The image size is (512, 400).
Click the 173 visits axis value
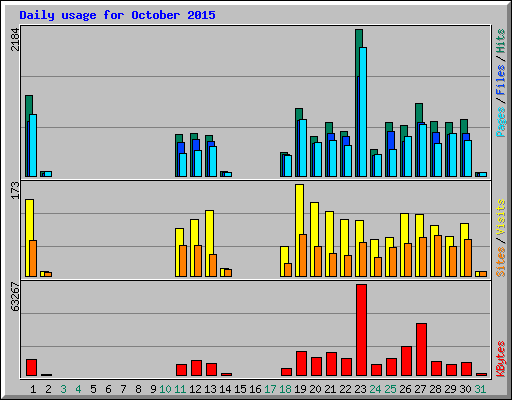pyautogui.click(x=15, y=190)
